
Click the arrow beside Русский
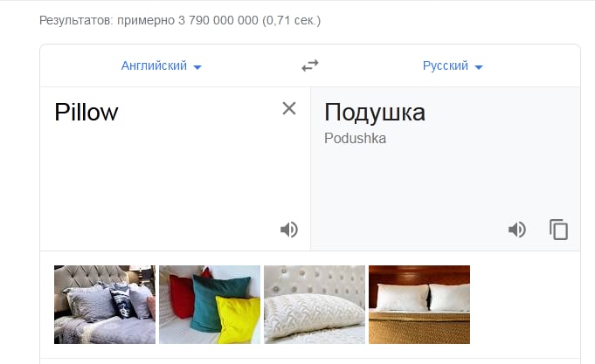click(x=479, y=67)
